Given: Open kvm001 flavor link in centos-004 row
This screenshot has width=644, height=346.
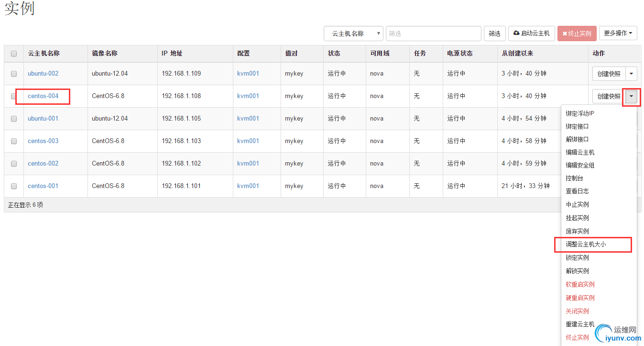Looking at the screenshot, I should [248, 96].
